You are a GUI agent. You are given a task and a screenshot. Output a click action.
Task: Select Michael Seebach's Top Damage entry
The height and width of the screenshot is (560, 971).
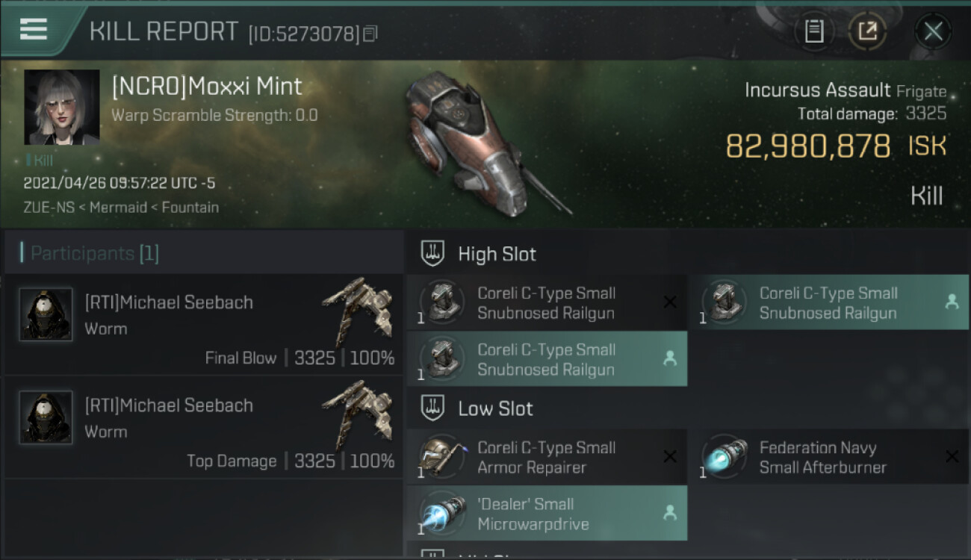click(204, 428)
